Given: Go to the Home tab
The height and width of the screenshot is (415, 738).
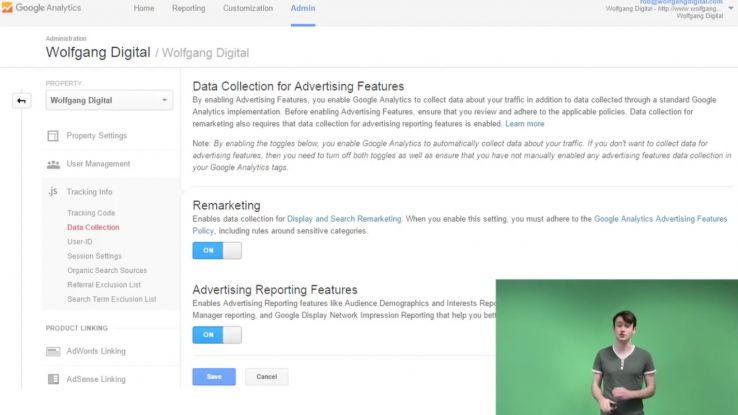Looking at the screenshot, I should (144, 9).
